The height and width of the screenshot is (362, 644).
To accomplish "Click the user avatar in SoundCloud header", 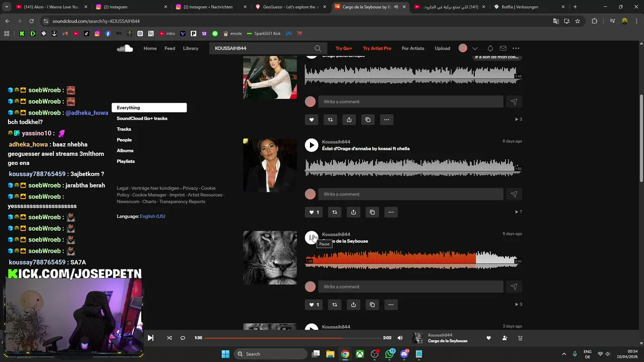I will click(x=463, y=48).
